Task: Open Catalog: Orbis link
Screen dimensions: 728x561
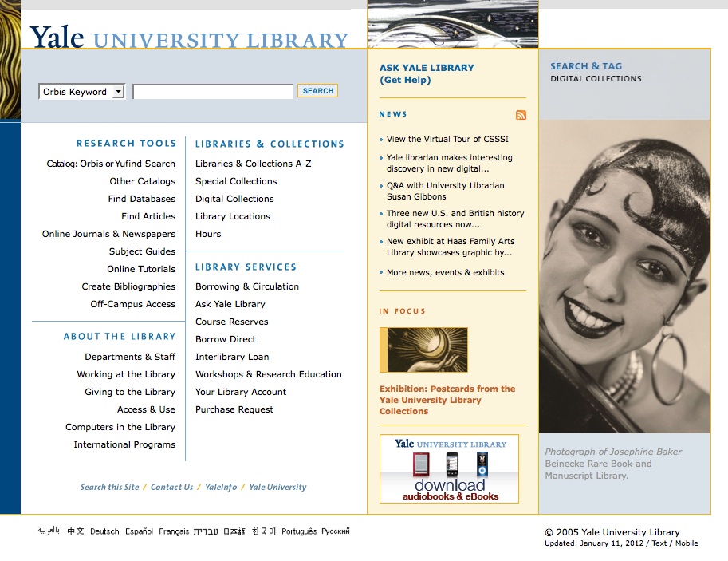Action: 75,164
